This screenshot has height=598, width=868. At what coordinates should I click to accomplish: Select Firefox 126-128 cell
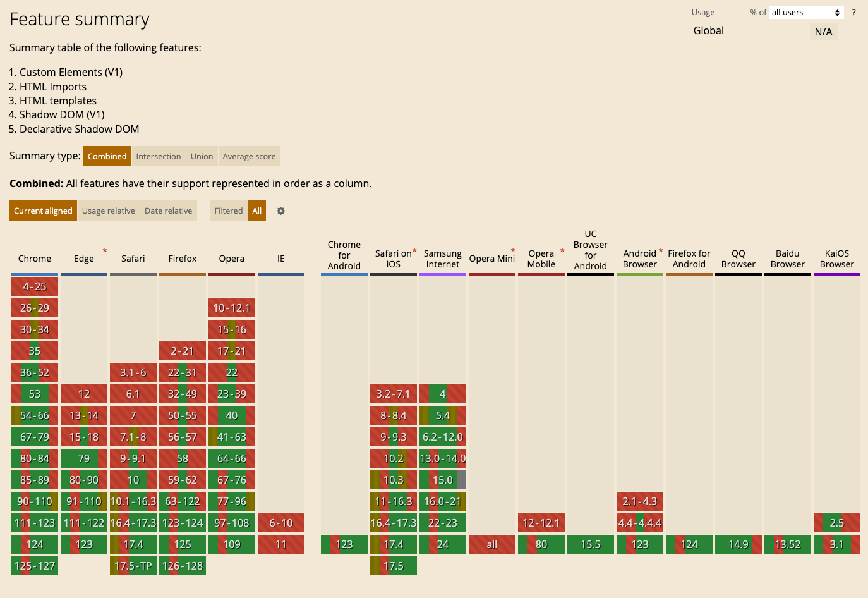(x=183, y=566)
